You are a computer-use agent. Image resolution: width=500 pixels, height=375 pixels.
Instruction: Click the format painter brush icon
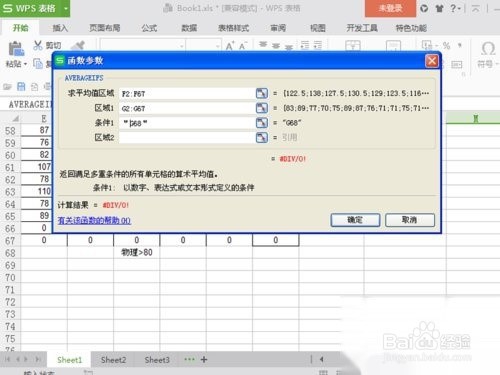tap(78, 46)
